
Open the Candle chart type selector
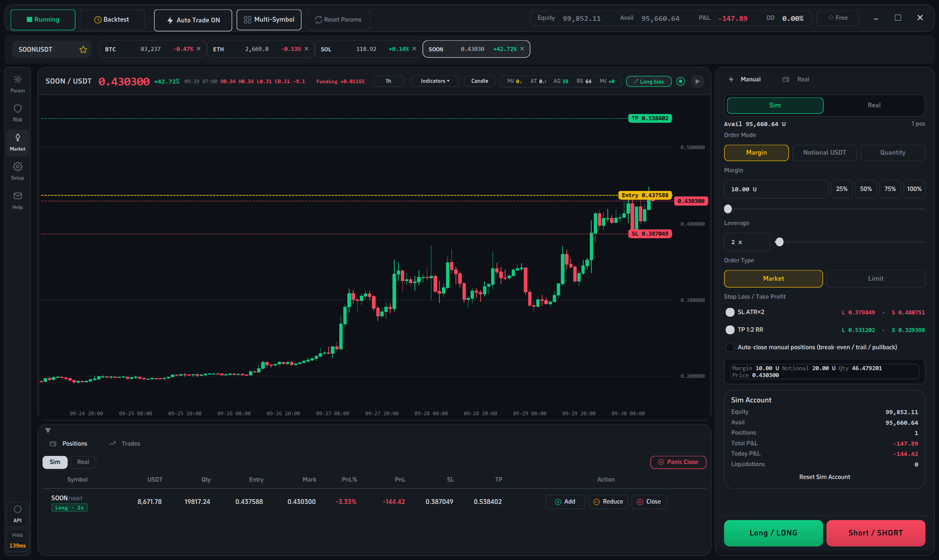479,81
